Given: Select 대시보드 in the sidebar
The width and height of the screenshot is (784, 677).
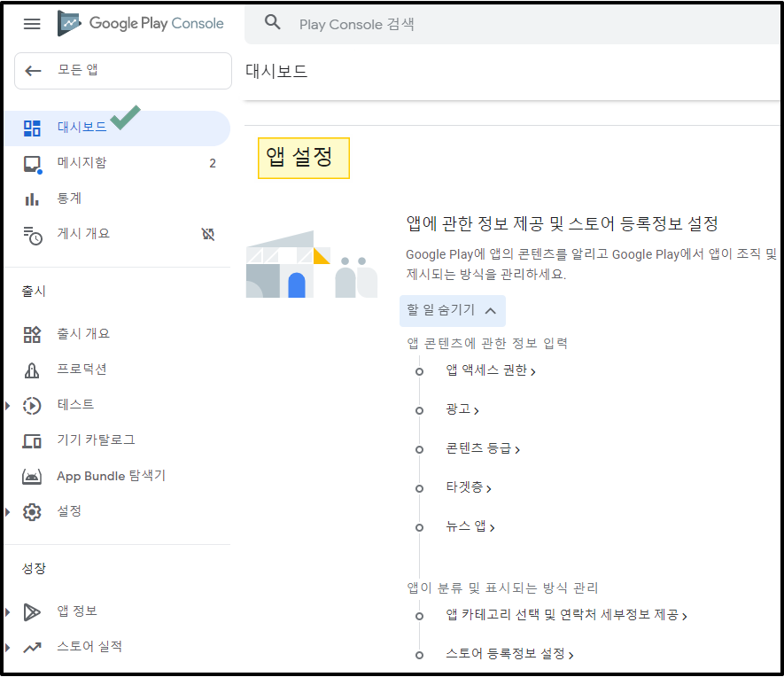Looking at the screenshot, I should pyautogui.click(x=82, y=128).
